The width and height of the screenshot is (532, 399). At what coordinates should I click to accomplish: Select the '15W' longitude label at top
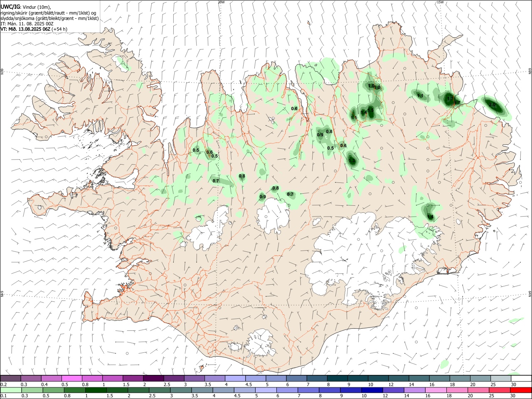pyautogui.click(x=440, y=2)
